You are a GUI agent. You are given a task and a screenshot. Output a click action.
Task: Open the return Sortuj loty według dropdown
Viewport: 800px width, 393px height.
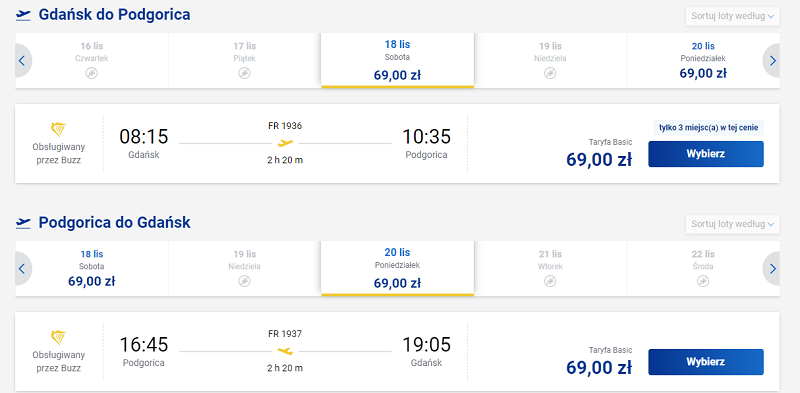(x=733, y=224)
